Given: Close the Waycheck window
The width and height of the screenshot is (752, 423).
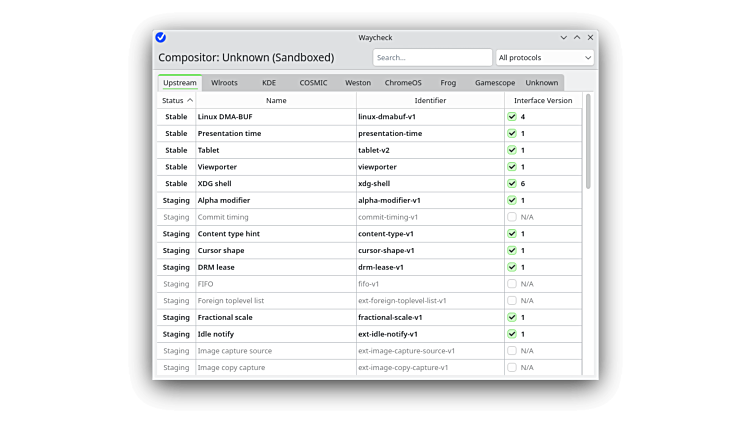Looking at the screenshot, I should (590, 37).
